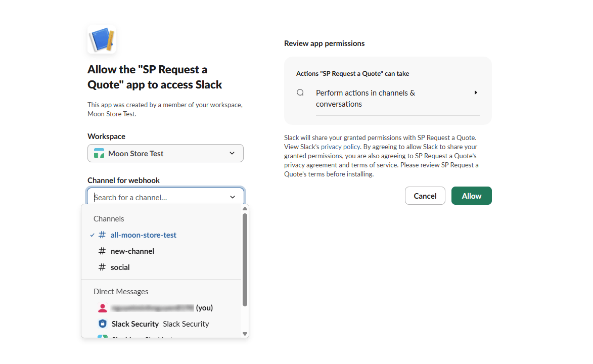Click the Channel for webhook label
593x364 pixels.
(x=124, y=180)
